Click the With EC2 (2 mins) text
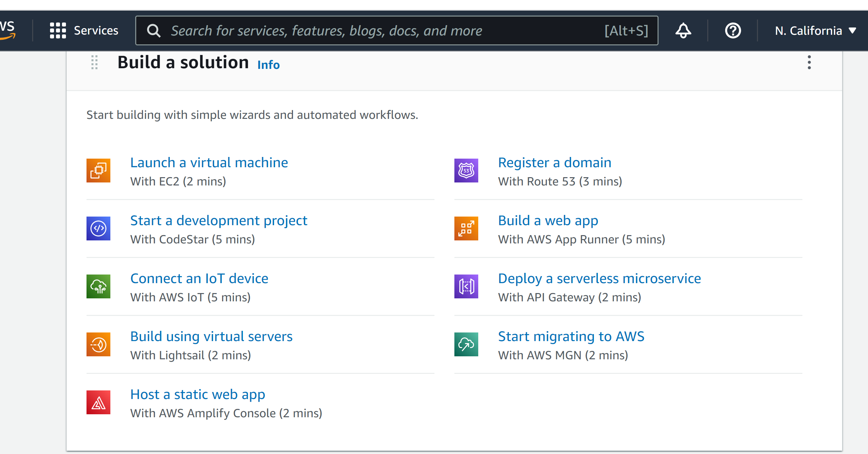 coord(178,181)
